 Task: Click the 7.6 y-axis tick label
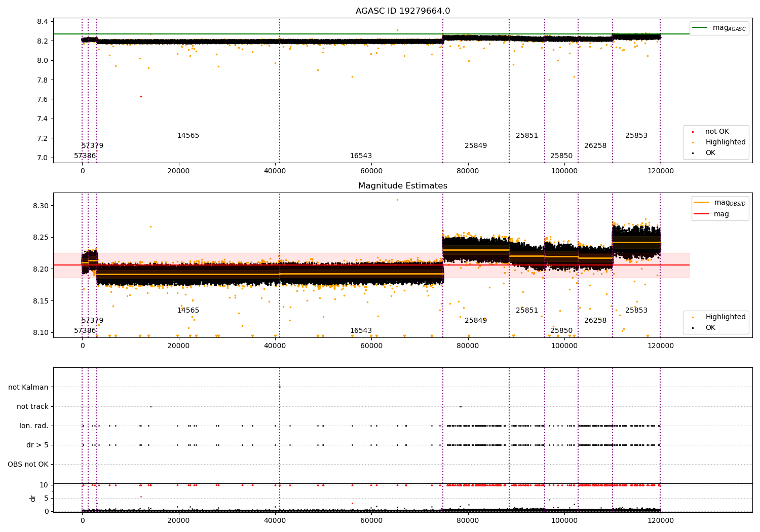43,99
